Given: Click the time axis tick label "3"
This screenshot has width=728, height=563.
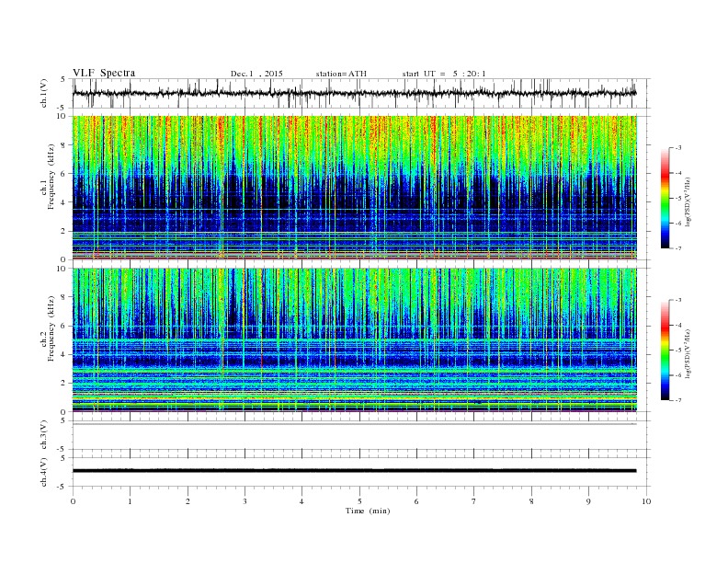Looking at the screenshot, I should (245, 501).
